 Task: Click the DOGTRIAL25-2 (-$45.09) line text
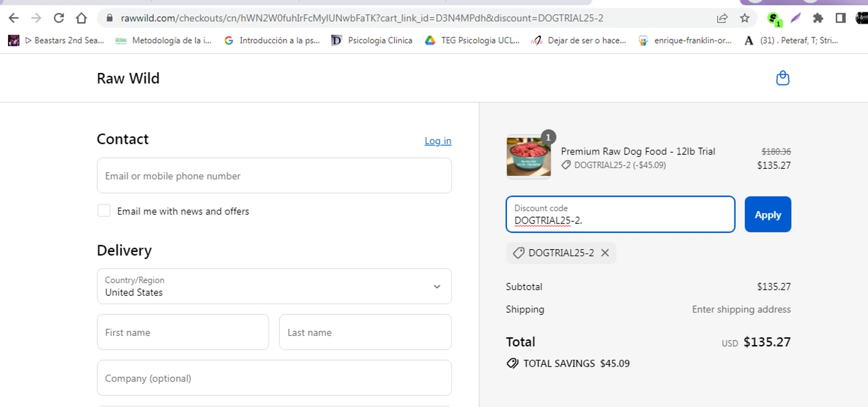(x=620, y=165)
